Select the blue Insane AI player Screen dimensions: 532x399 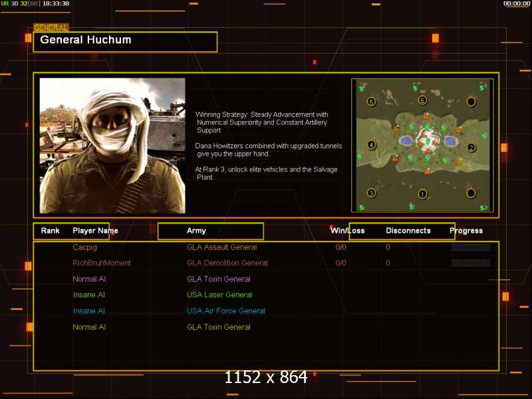point(89,311)
